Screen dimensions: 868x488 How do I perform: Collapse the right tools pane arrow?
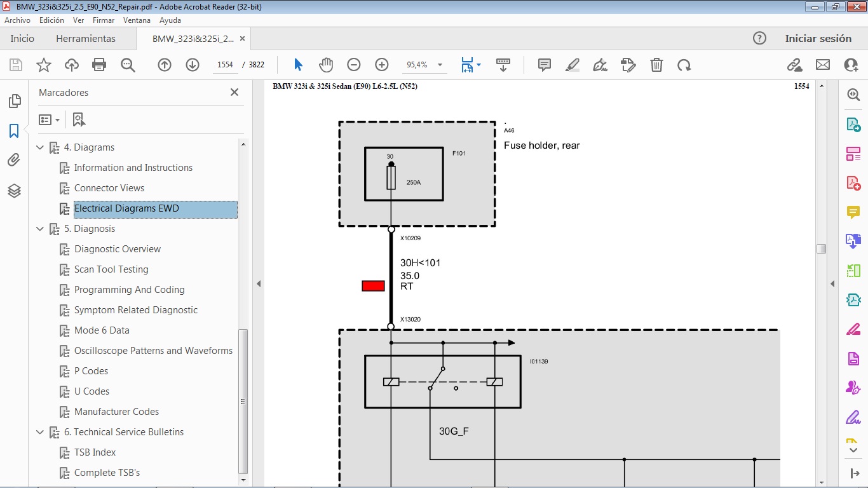pyautogui.click(x=832, y=283)
